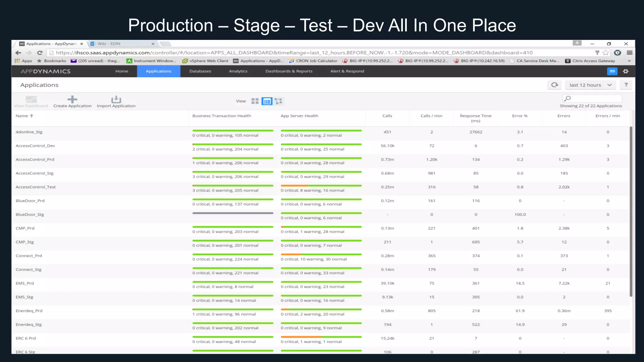The width and height of the screenshot is (644, 362).
Task: Sort by Errors / min column header
Action: click(x=608, y=116)
